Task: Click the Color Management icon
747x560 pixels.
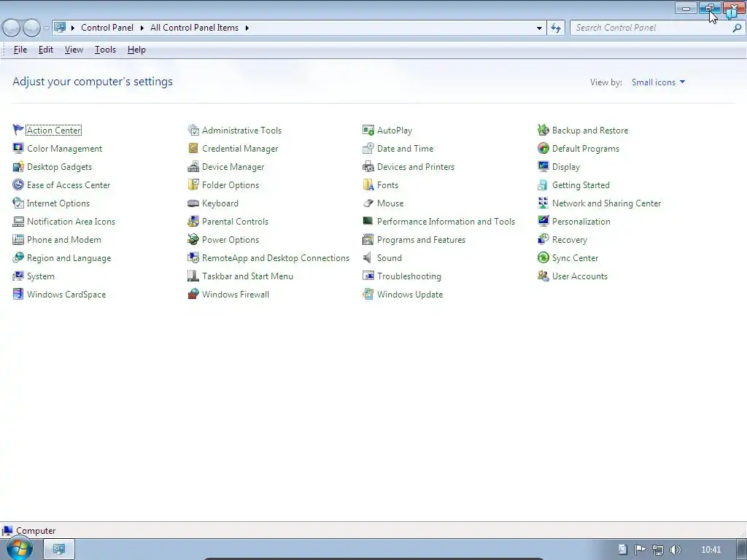Action: 18,148
